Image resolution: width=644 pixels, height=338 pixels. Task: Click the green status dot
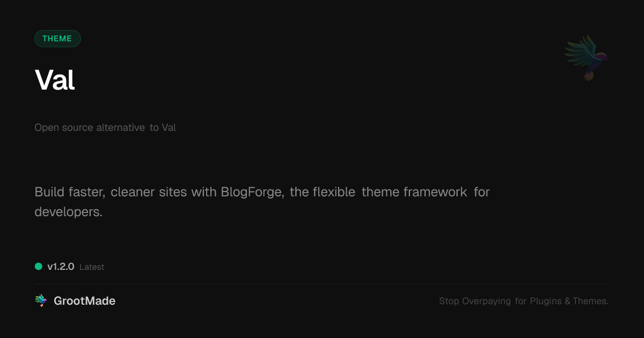[x=39, y=266]
